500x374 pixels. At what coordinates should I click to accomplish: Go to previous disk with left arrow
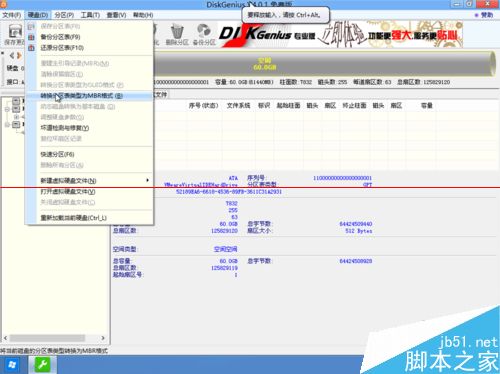click(x=12, y=55)
